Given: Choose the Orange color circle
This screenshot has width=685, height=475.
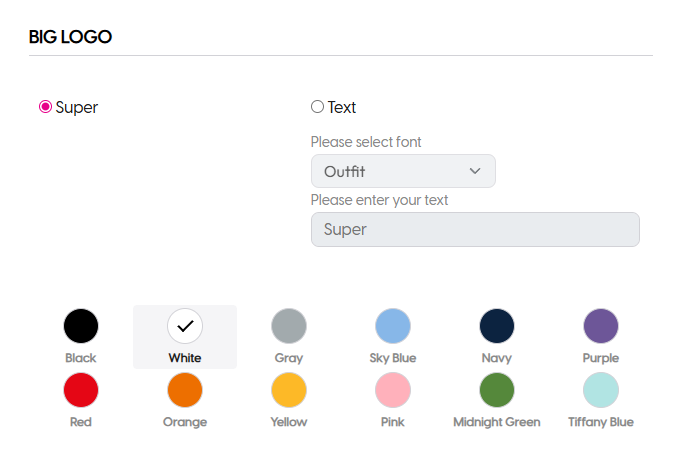Looking at the screenshot, I should (185, 390).
